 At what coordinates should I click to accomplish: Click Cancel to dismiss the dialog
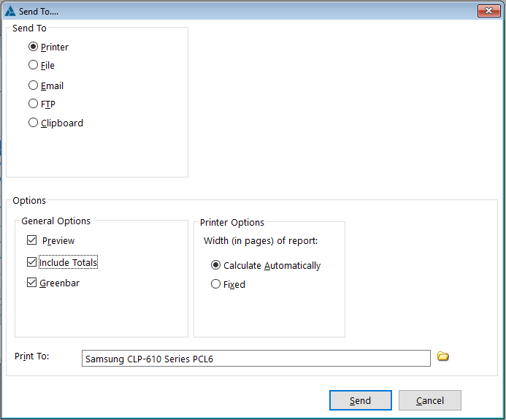pyautogui.click(x=430, y=400)
